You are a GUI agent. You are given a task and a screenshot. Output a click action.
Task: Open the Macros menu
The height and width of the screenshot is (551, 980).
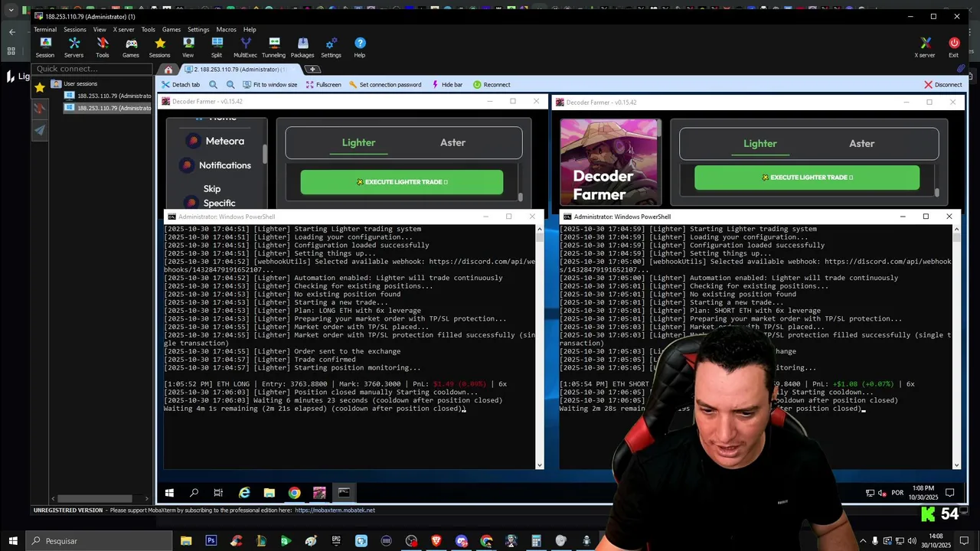coord(226,29)
